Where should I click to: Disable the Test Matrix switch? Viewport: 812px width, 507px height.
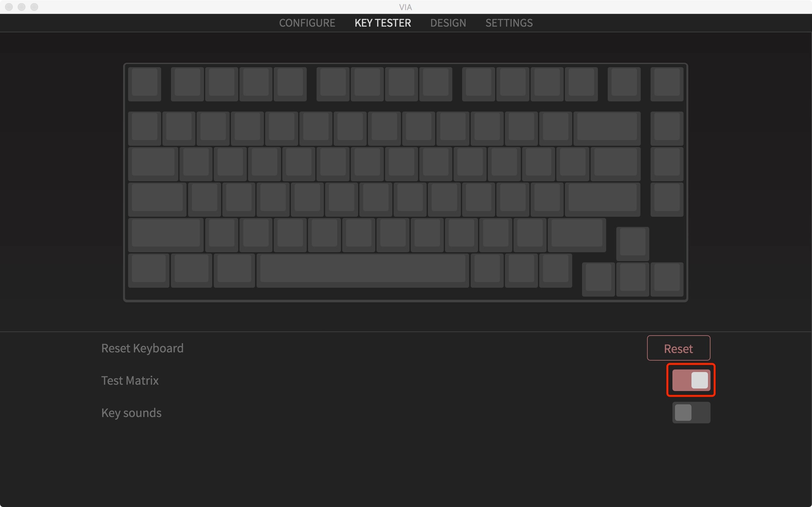coord(691,381)
